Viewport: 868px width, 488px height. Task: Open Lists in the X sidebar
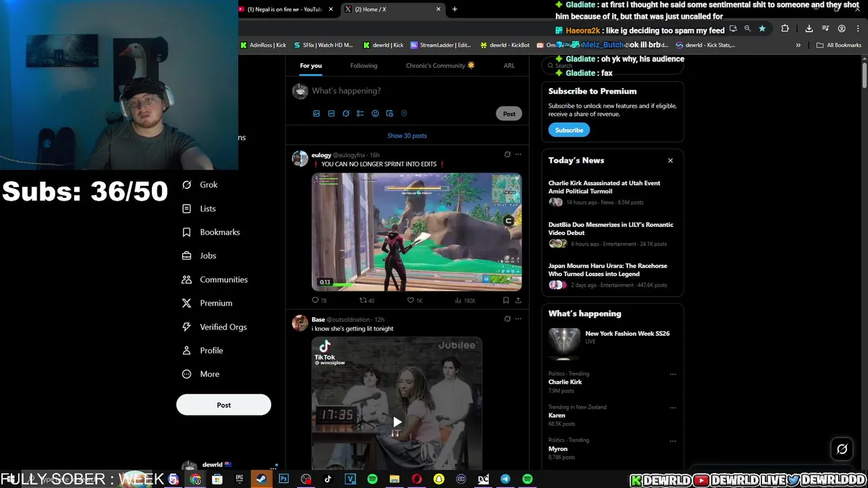199,209
